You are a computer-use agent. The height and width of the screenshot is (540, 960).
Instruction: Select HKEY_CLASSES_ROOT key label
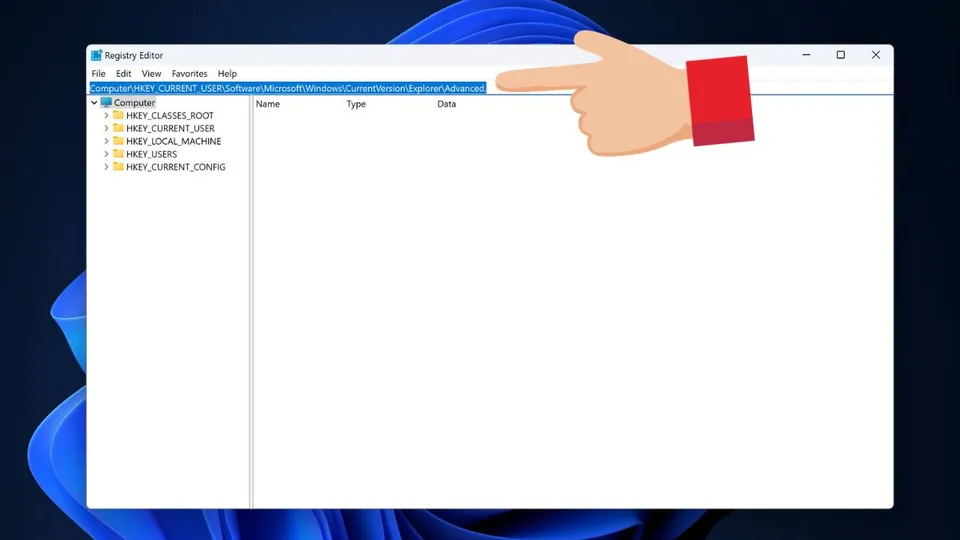(x=170, y=116)
